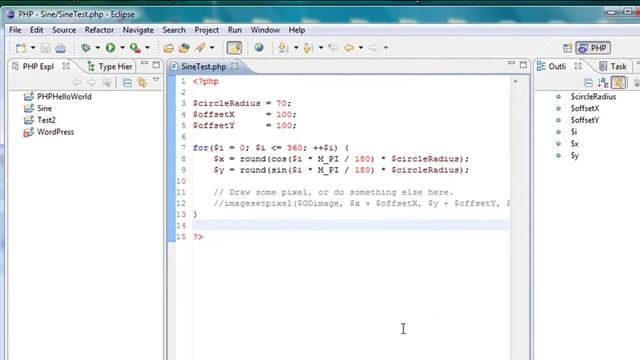Switch to the Type Hierarchy tab

pos(110,67)
